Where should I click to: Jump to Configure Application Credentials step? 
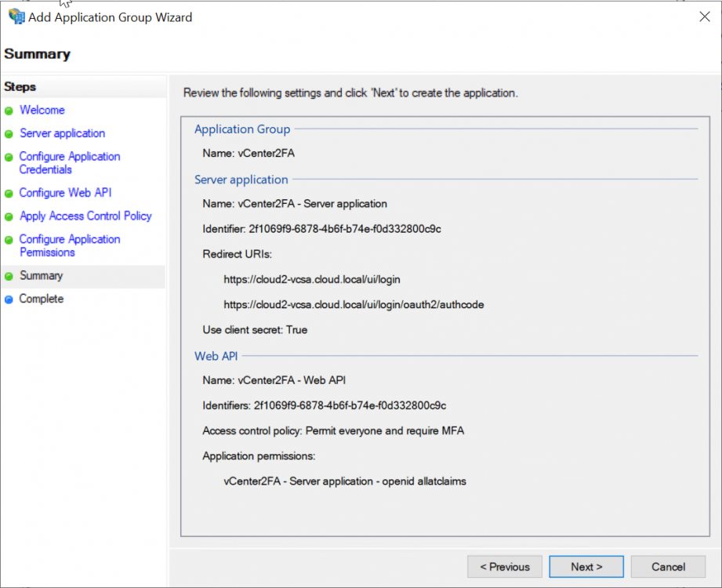click(70, 163)
